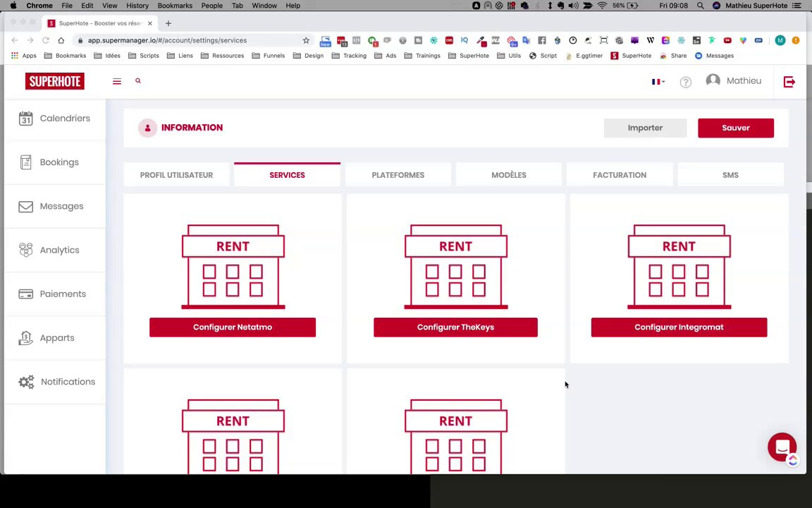Click the Notifications gears icon
Screen dimensions: 812x508
(26, 382)
